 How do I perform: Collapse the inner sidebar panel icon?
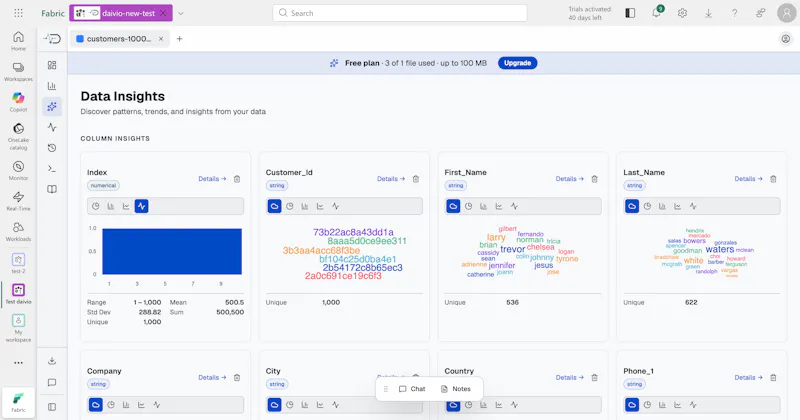(x=52, y=407)
